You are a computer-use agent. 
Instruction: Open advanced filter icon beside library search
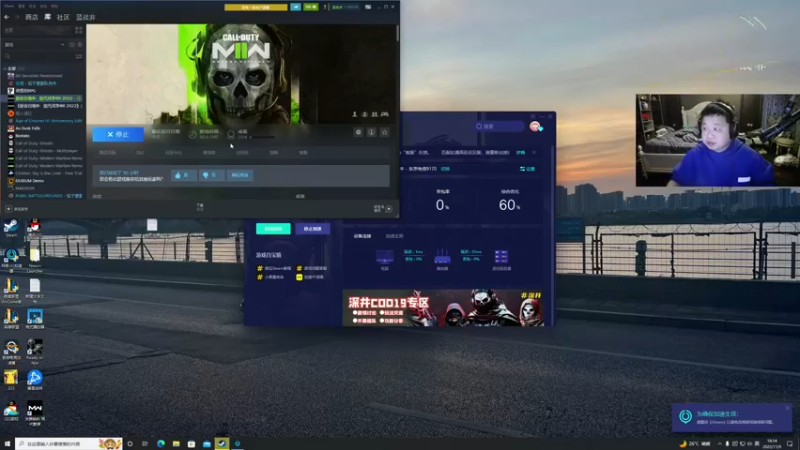[79, 56]
